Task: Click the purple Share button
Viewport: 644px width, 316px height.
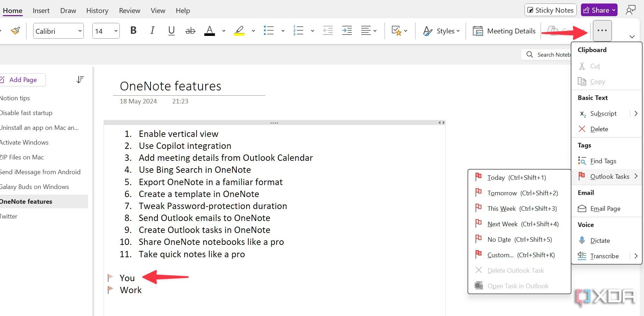Action: (599, 10)
